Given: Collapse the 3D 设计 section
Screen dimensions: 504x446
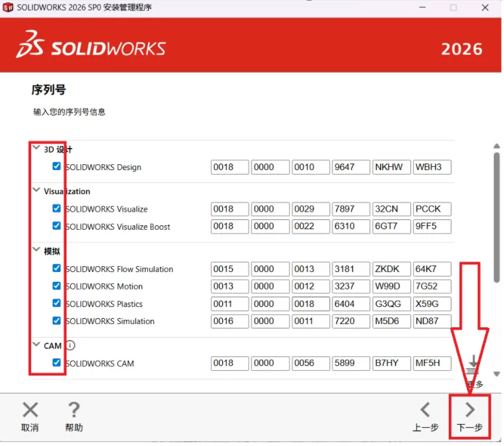Looking at the screenshot, I should 36,149.
